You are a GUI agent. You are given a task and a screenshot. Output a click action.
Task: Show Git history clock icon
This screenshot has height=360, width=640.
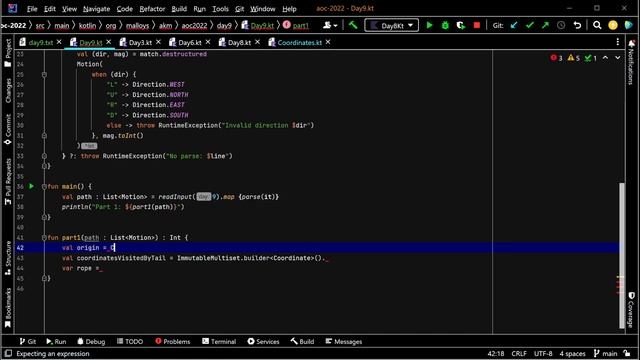[561, 25]
